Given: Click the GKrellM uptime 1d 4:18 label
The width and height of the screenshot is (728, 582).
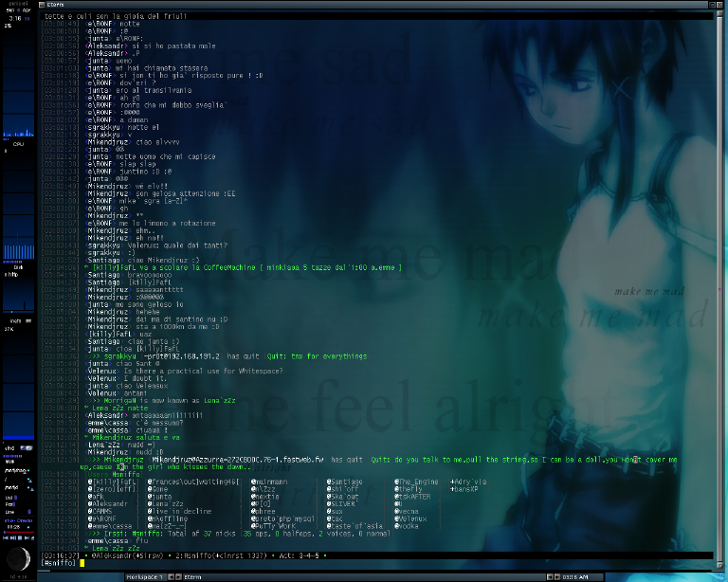Looking at the screenshot, I should click(x=19, y=577).
